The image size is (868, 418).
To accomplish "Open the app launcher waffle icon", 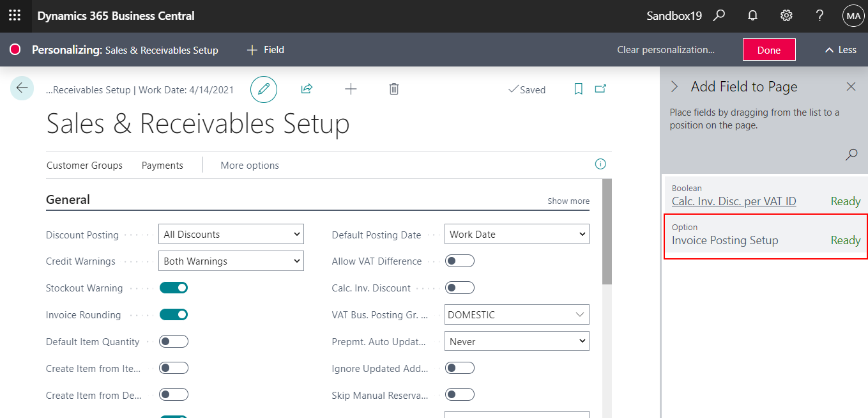I will [x=15, y=16].
